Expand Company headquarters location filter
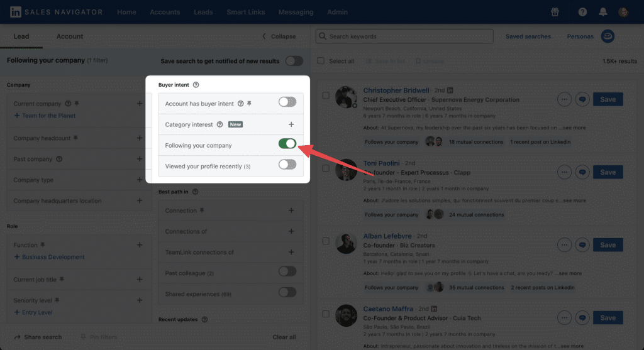 [x=140, y=200]
